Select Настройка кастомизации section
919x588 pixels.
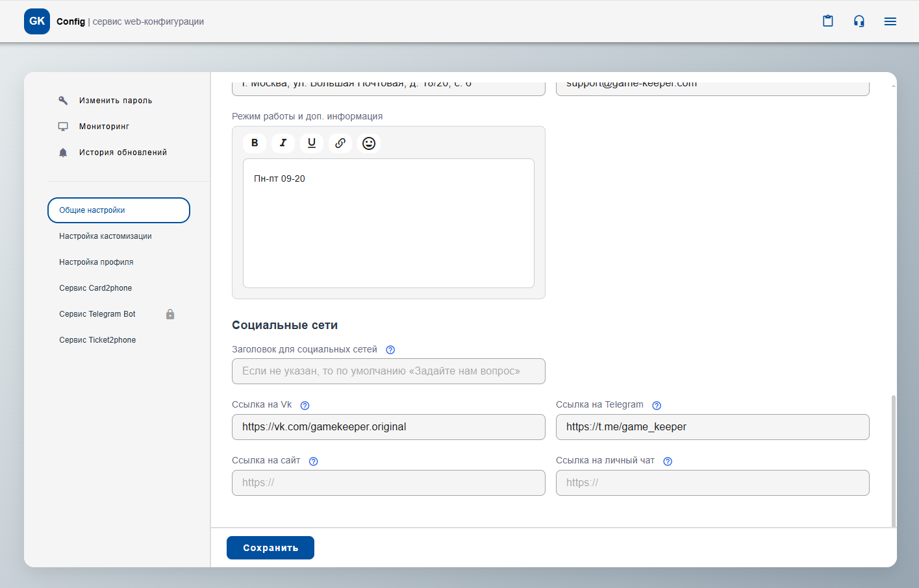pyautogui.click(x=105, y=236)
